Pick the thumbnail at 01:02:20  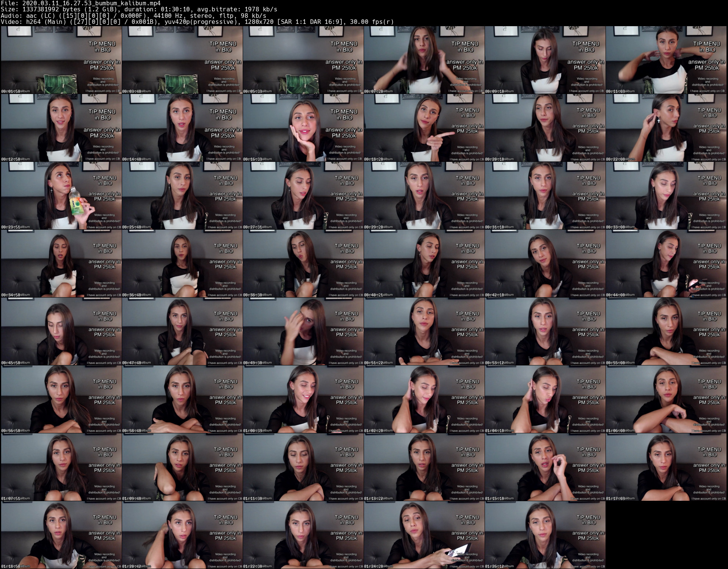click(424, 399)
